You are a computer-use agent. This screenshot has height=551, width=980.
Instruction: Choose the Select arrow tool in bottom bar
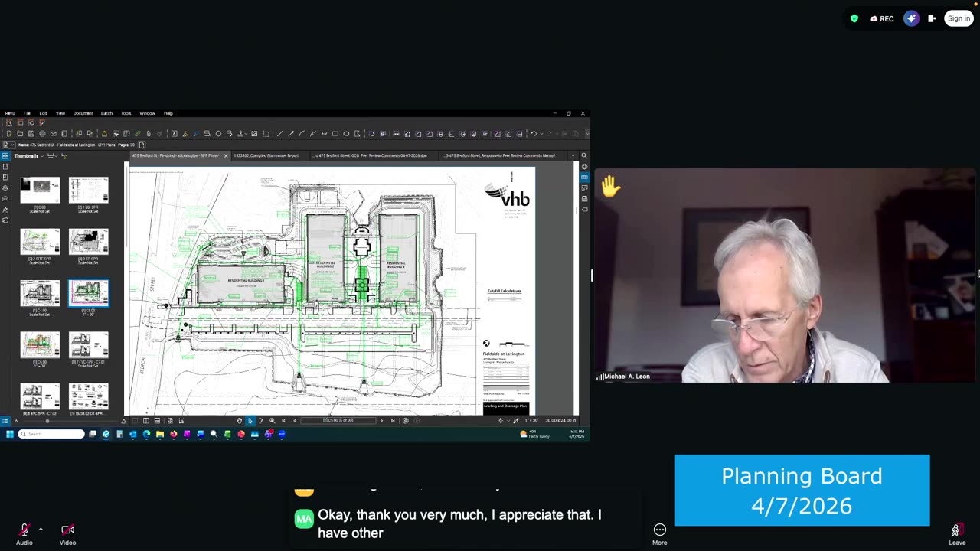pos(250,421)
